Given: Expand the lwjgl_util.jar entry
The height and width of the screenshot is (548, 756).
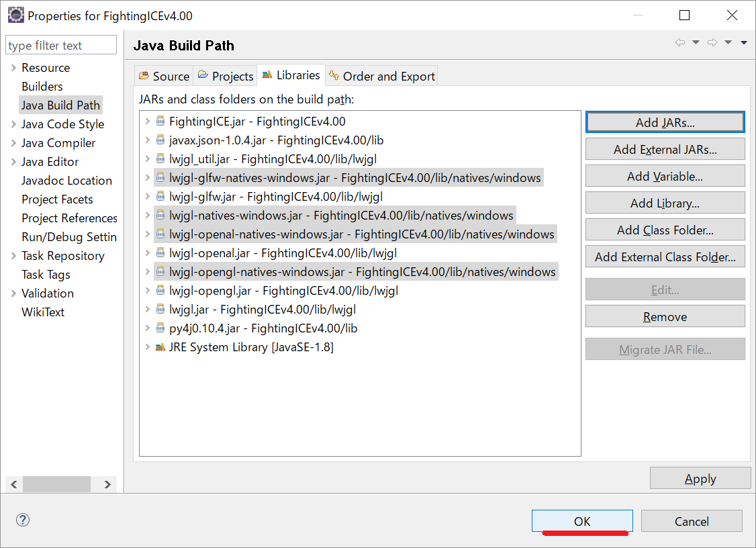Looking at the screenshot, I should (x=147, y=159).
